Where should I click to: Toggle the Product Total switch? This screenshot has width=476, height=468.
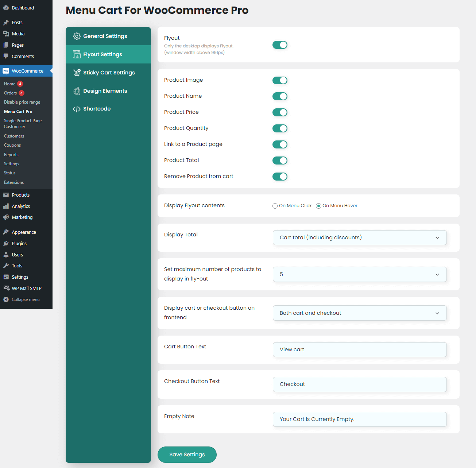click(x=280, y=160)
